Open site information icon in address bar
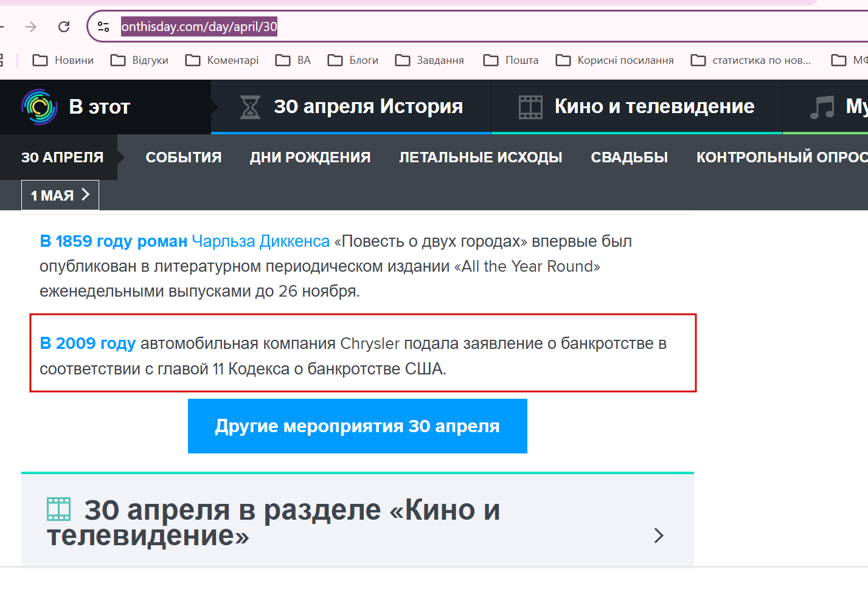868x589 pixels. pos(103,27)
